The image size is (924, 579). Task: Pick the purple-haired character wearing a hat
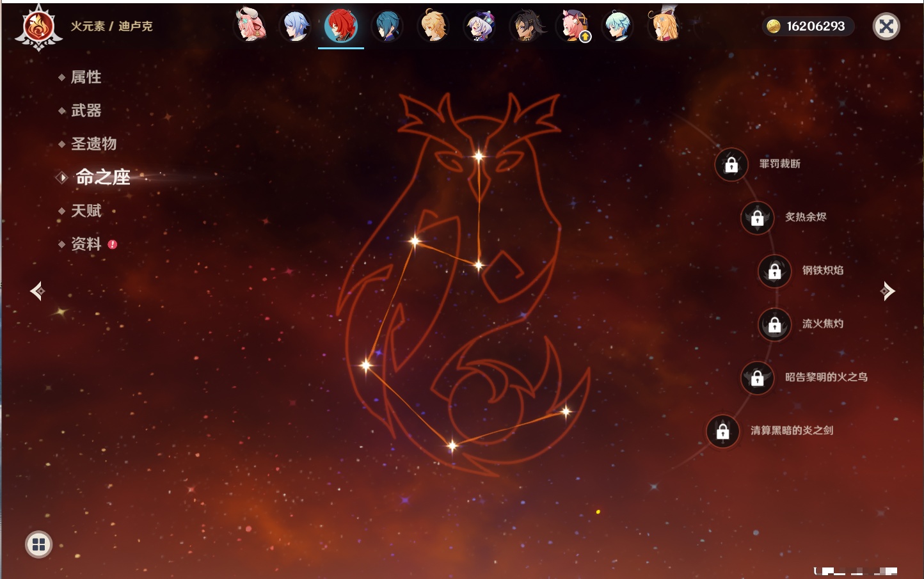479,26
